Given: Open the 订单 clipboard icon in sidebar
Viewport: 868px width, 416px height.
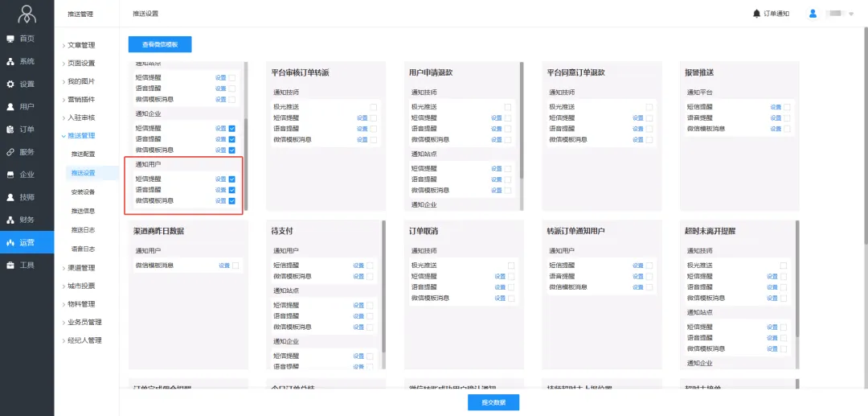Looking at the screenshot, I should tap(10, 129).
